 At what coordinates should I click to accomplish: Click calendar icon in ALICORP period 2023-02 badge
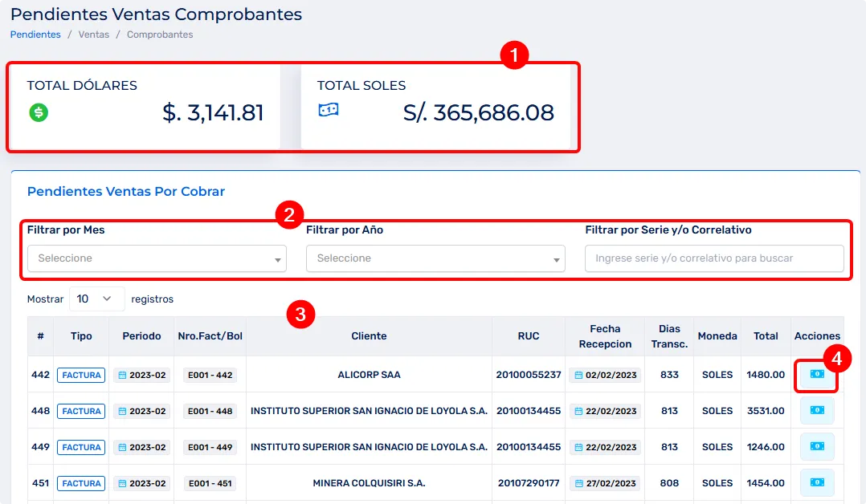(122, 375)
